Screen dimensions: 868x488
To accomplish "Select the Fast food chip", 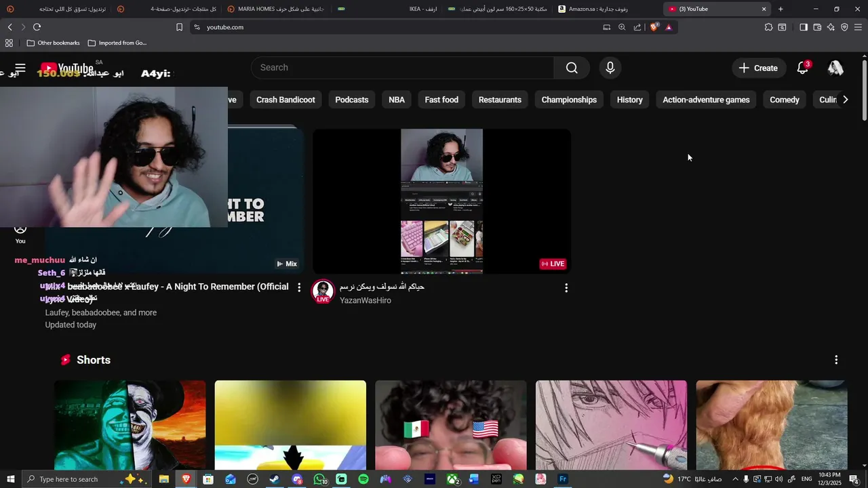I will pos(441,100).
